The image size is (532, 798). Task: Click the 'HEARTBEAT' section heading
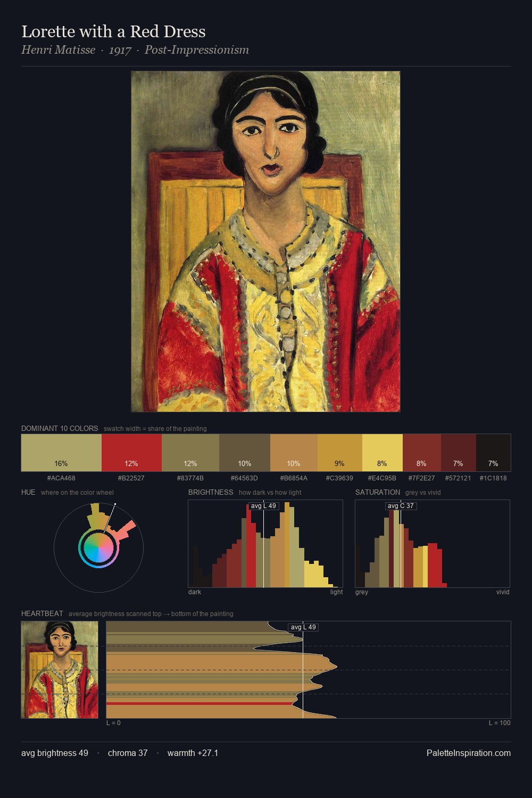pos(42,613)
